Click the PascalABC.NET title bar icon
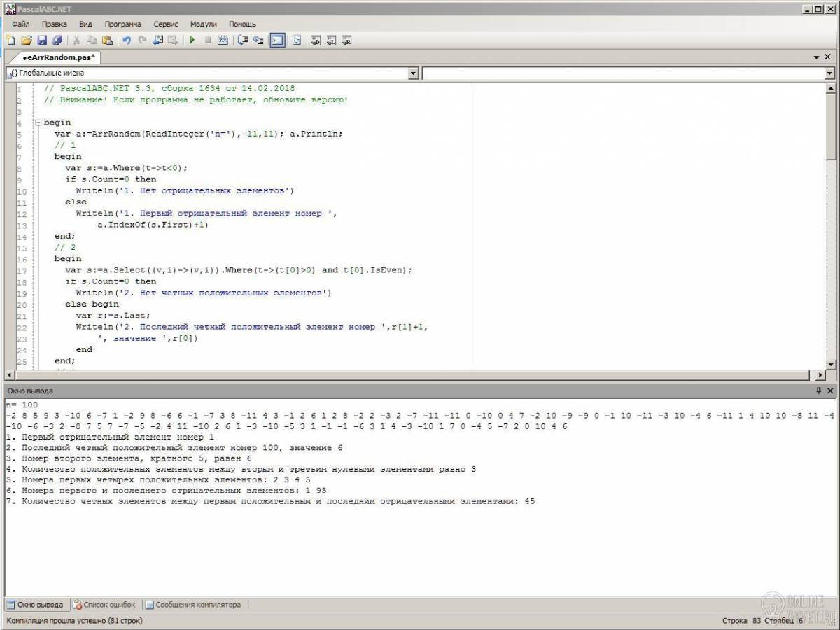This screenshot has height=630, width=840. (x=9, y=8)
